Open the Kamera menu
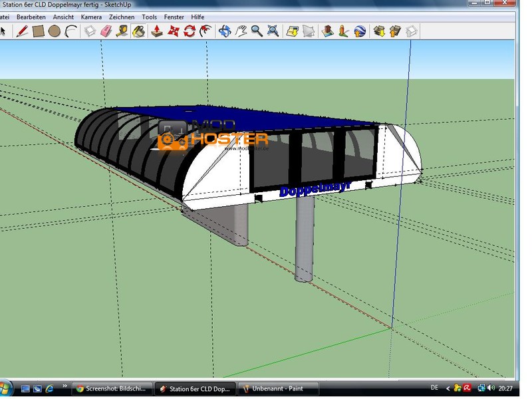Viewport: 532px width, 399px height. (91, 17)
